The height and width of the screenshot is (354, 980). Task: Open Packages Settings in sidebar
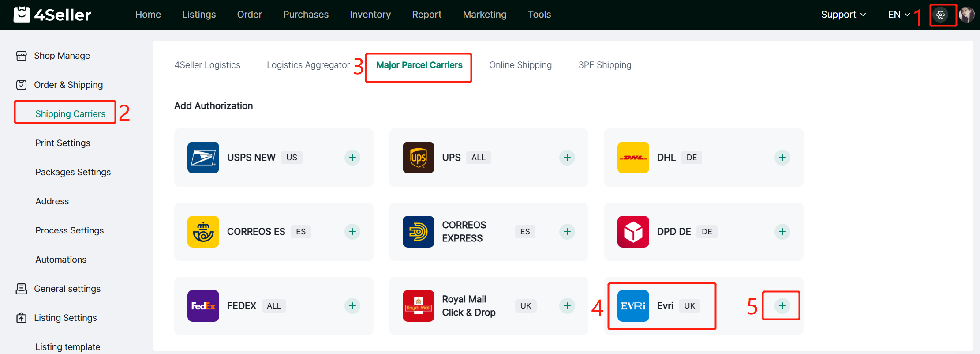(x=73, y=172)
